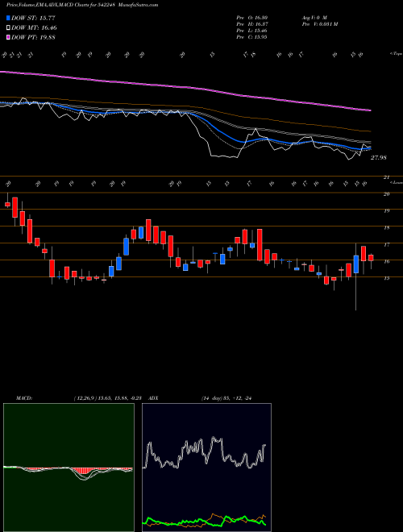Click the 'DOW PT: 19.88' legend text
403x532 pixels.
click(x=34, y=37)
